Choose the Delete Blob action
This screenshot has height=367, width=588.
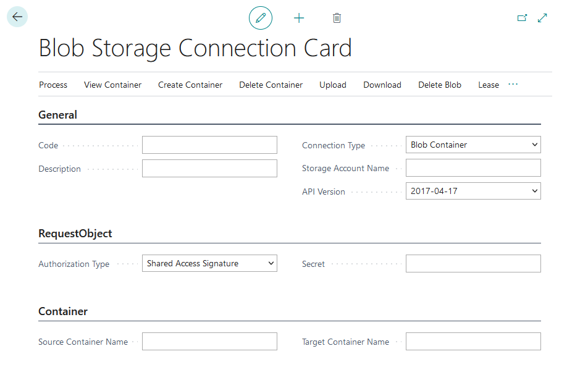440,85
